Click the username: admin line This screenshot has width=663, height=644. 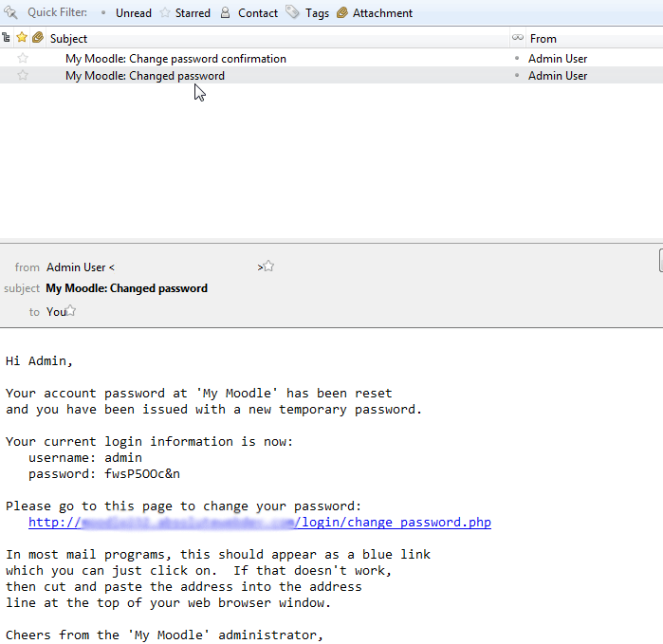(x=85, y=457)
